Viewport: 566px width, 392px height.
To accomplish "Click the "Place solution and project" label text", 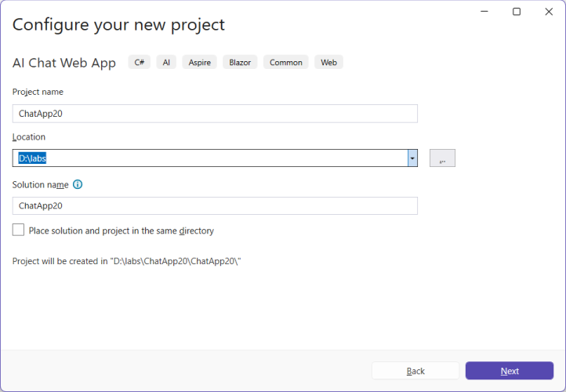I will (x=122, y=231).
